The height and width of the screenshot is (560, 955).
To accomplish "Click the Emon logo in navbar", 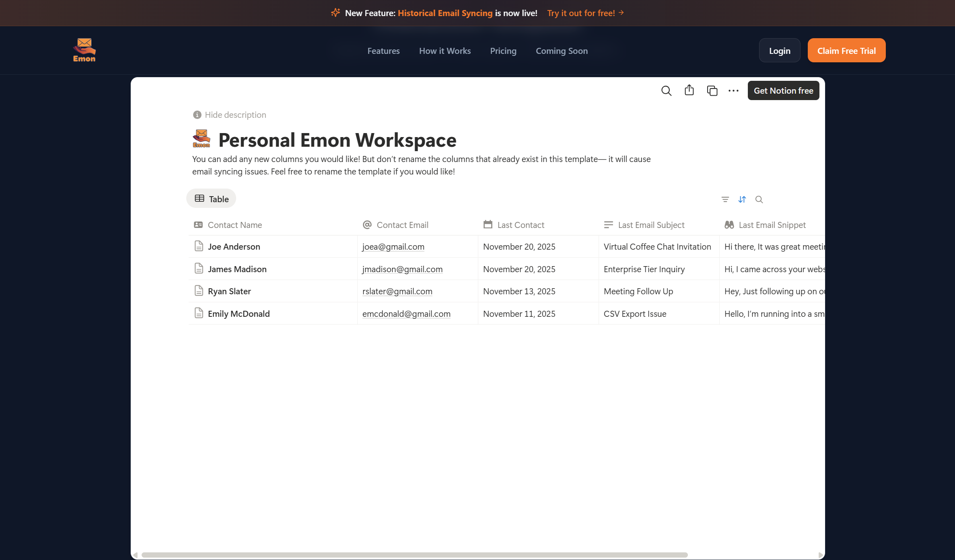I will [x=84, y=50].
